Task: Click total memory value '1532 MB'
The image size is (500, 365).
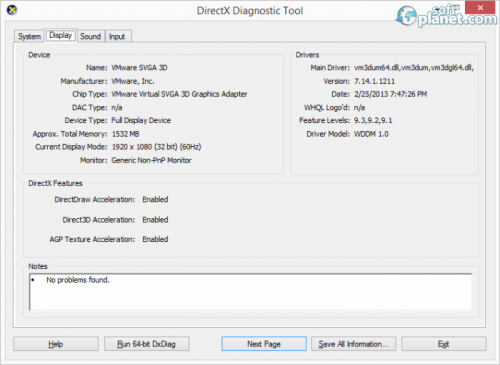Action: point(125,134)
